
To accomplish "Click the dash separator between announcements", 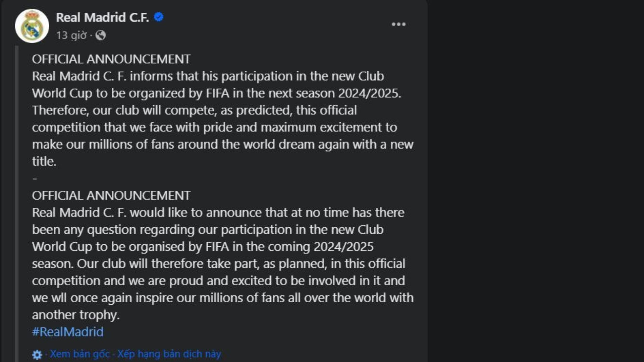I will [35, 179].
